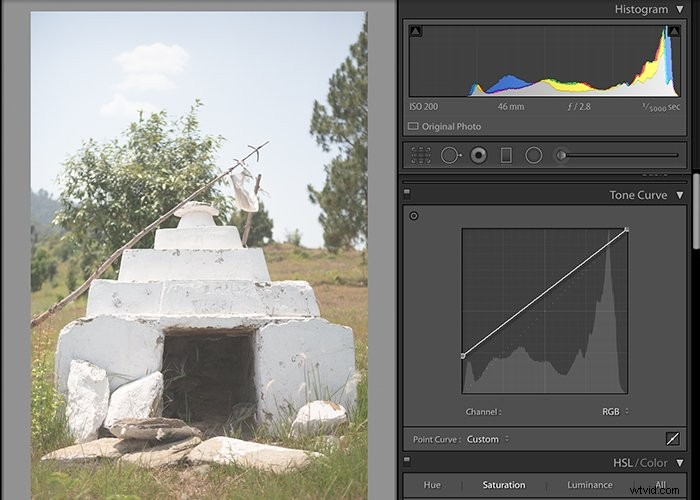This screenshot has width=700, height=500.
Task: Switch to the All tab in HSL
Action: click(x=660, y=484)
